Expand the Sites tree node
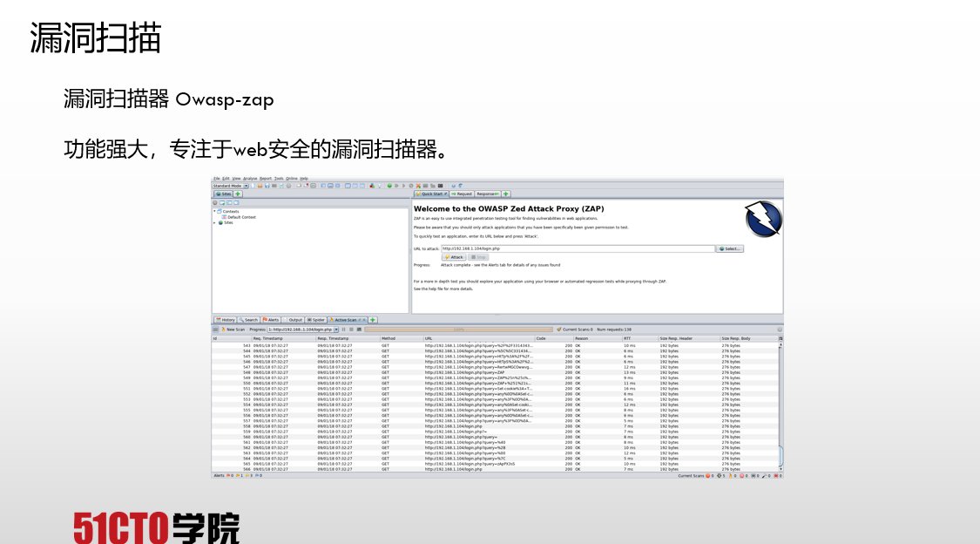The width and height of the screenshot is (980, 544). 214,222
